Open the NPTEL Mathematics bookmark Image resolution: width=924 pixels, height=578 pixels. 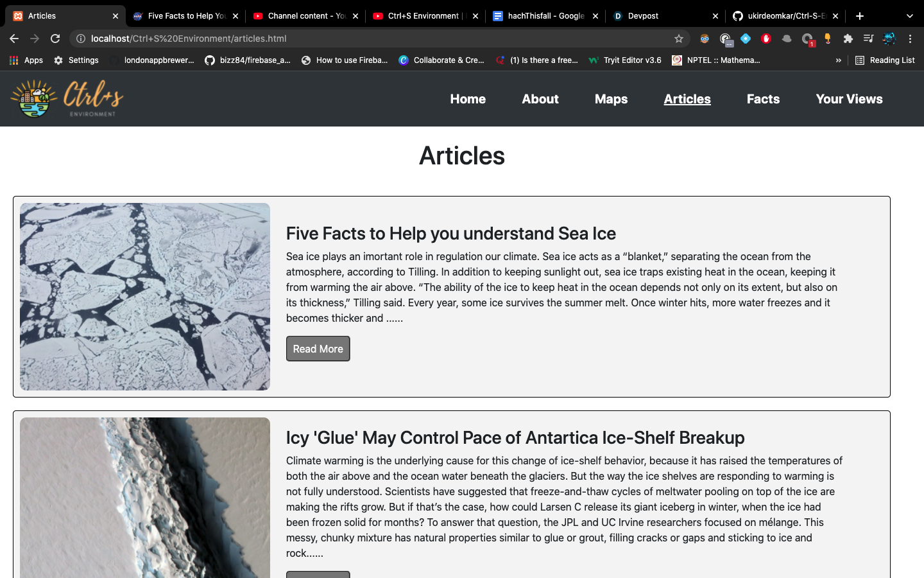click(x=716, y=60)
